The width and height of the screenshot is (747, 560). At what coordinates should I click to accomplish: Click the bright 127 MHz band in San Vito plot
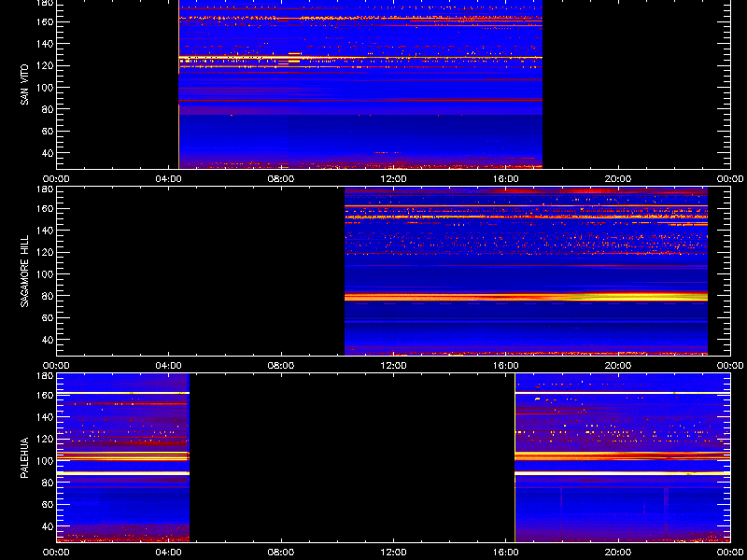click(x=360, y=58)
